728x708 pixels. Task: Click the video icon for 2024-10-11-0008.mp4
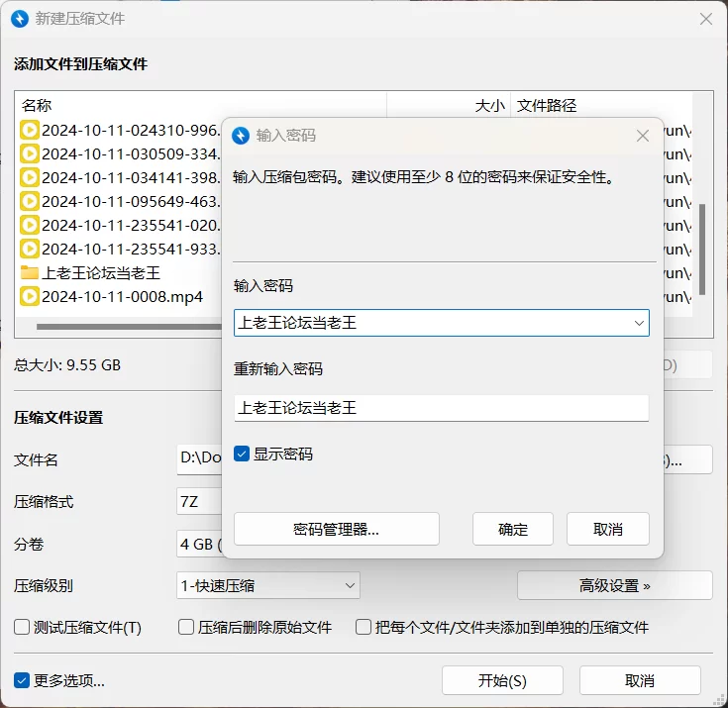click(x=30, y=297)
